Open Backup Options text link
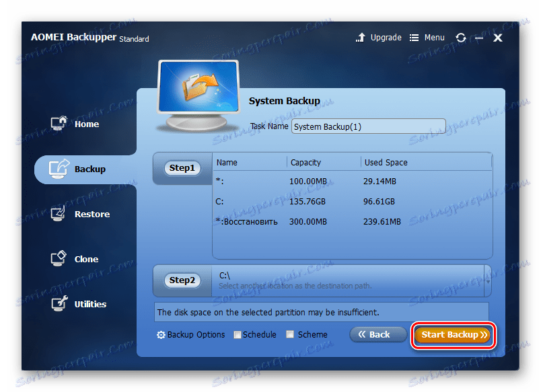 click(196, 335)
